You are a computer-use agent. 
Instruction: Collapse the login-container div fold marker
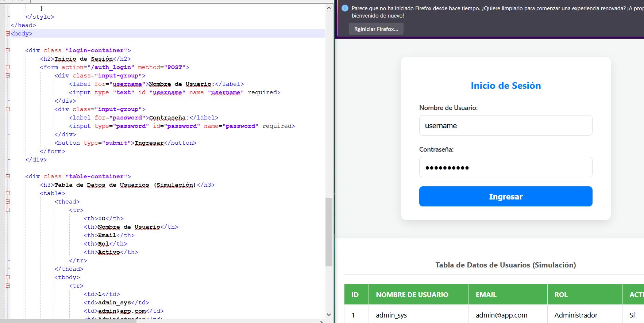[x=8, y=50]
